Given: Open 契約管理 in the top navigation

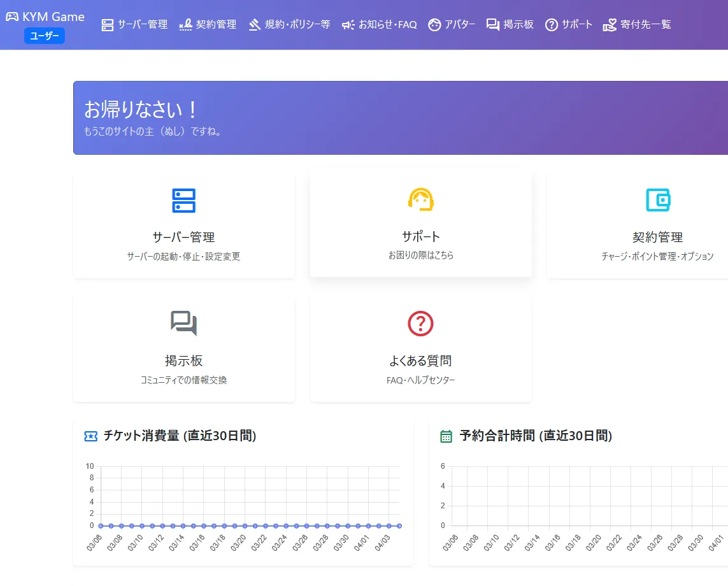Looking at the screenshot, I should [x=208, y=25].
